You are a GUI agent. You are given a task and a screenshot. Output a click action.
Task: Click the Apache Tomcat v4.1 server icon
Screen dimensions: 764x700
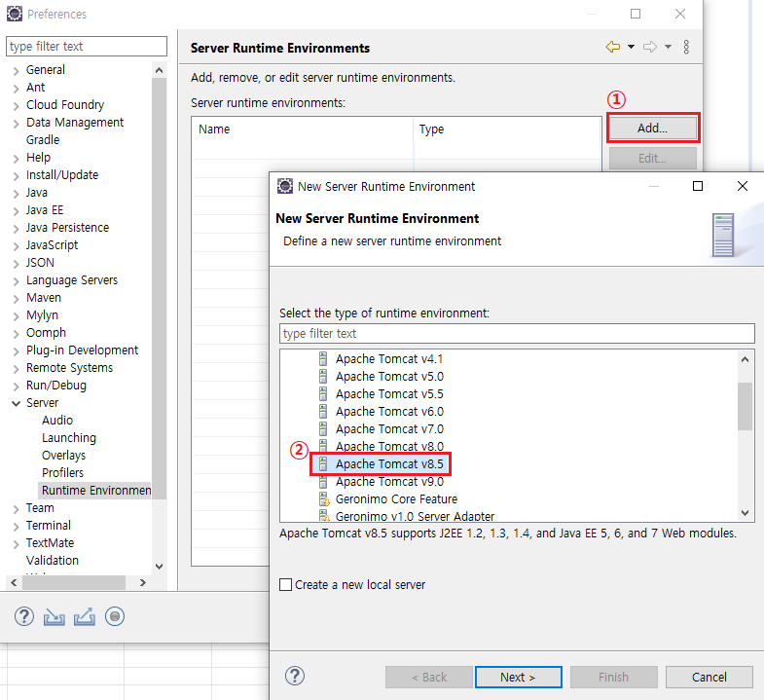(323, 359)
